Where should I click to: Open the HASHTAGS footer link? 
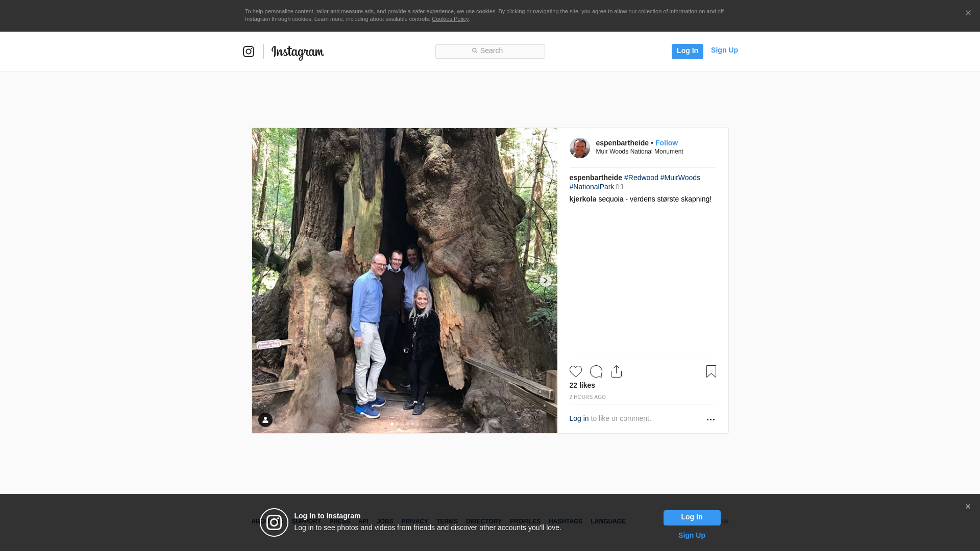(566, 521)
